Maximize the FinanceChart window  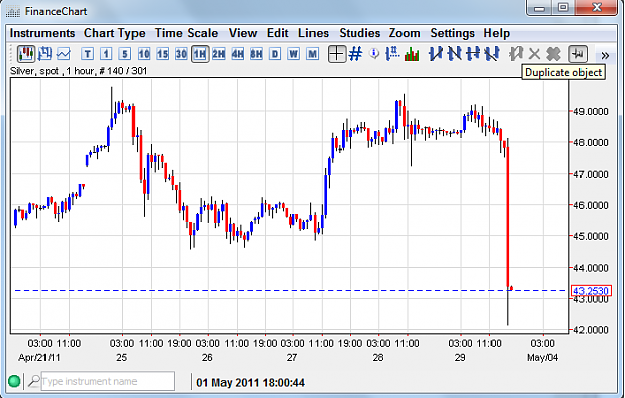pos(563,7)
